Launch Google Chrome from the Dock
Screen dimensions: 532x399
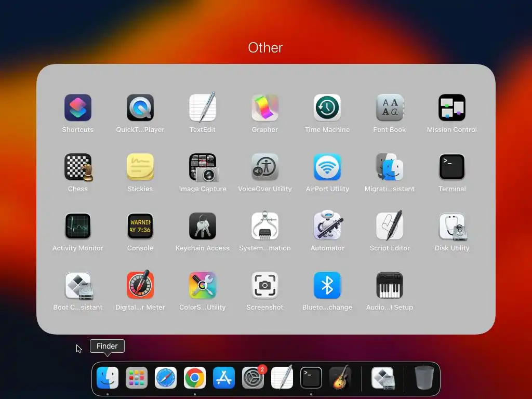tap(195, 378)
